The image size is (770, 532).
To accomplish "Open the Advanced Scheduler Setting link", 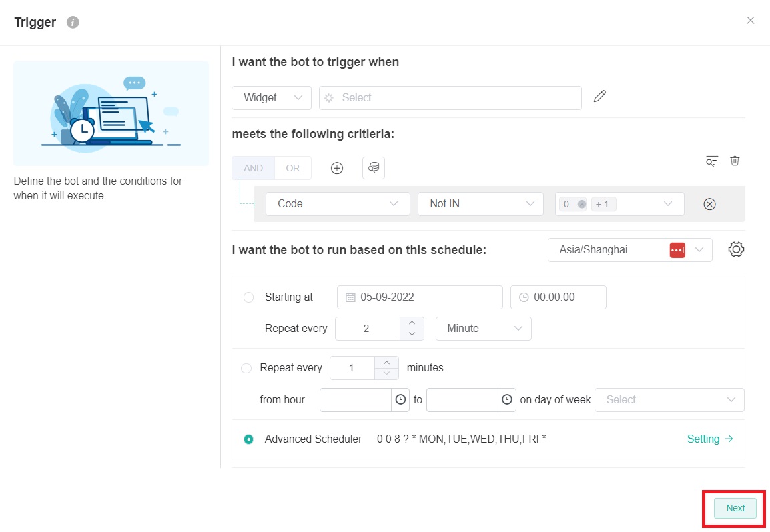I will (x=710, y=439).
